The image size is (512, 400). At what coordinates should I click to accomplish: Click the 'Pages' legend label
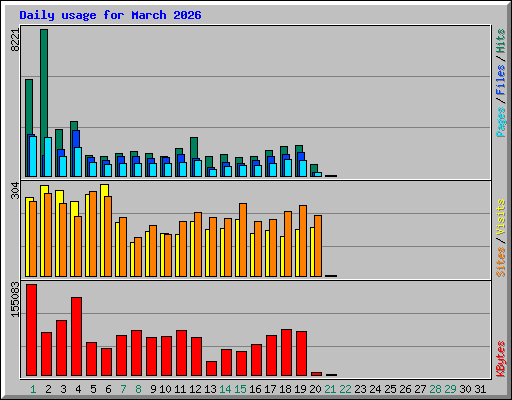501,122
